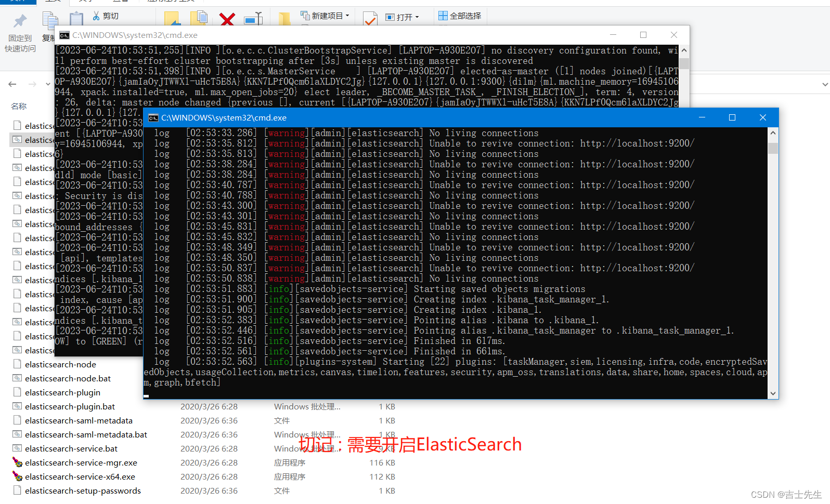Select the file elasticsearch-service-mgr.exe
Screen dimensions: 830x504
point(81,462)
